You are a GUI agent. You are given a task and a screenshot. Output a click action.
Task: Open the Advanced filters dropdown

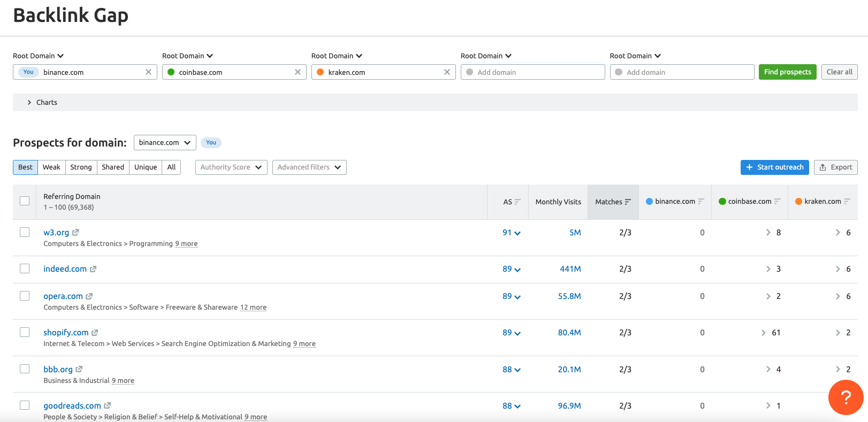tap(309, 167)
